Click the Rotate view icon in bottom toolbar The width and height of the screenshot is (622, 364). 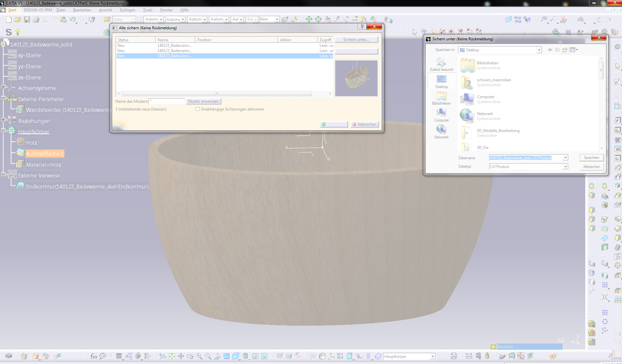190,356
